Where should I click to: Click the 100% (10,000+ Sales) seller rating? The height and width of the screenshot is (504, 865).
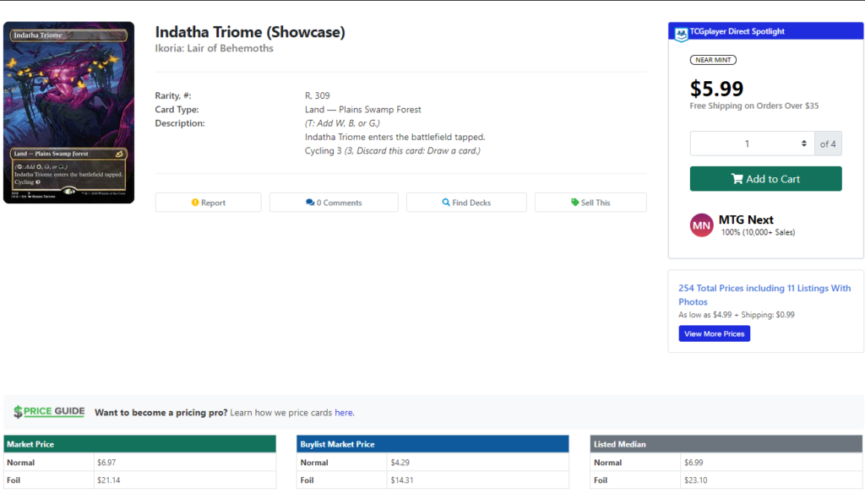[758, 233]
